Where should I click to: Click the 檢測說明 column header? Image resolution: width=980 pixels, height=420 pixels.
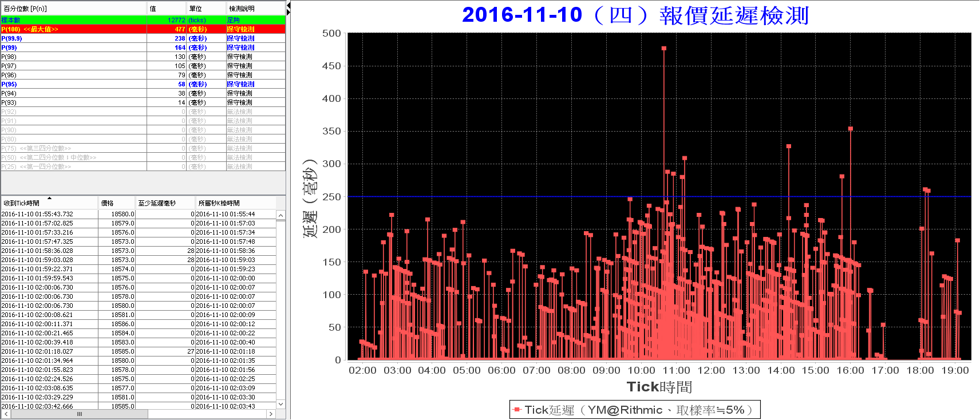pyautogui.click(x=255, y=9)
